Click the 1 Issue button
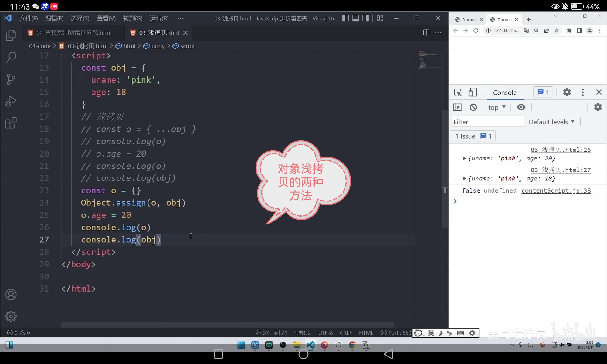The image size is (607, 364). point(473,136)
